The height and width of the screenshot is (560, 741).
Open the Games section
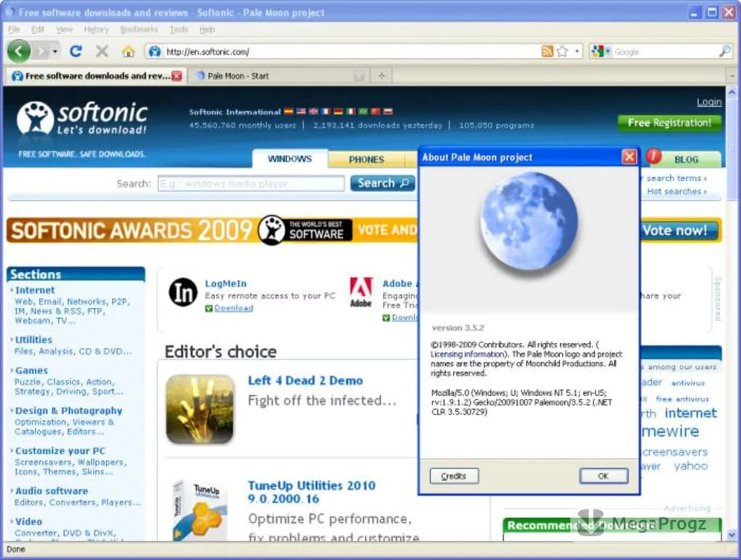coord(31,371)
